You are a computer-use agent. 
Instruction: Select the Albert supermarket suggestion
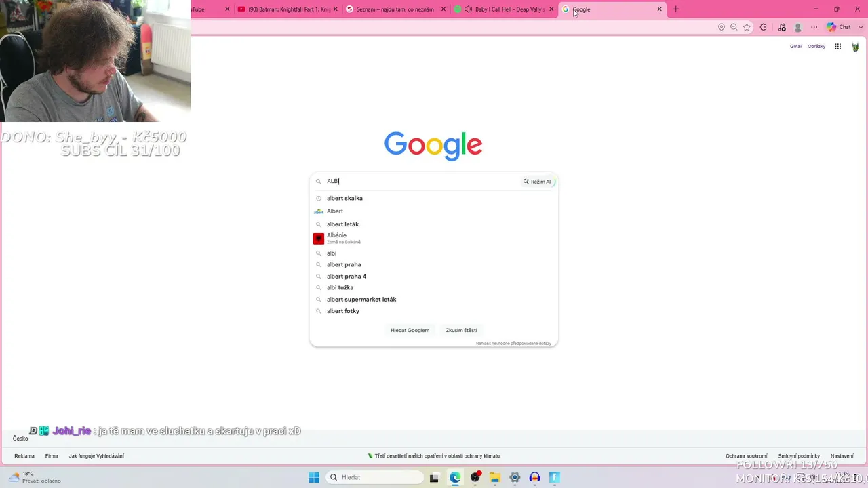[x=434, y=211]
